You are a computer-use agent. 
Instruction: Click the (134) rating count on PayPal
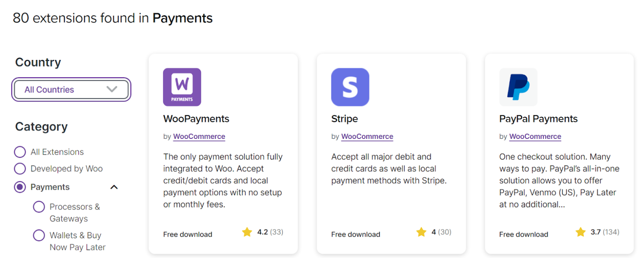(612, 232)
